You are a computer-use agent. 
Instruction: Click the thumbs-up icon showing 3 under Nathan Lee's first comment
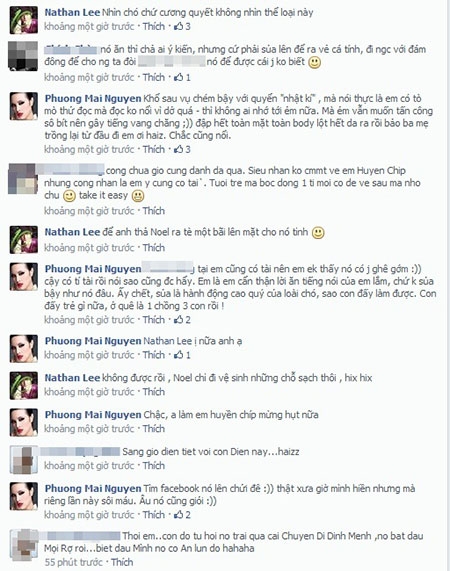(178, 26)
